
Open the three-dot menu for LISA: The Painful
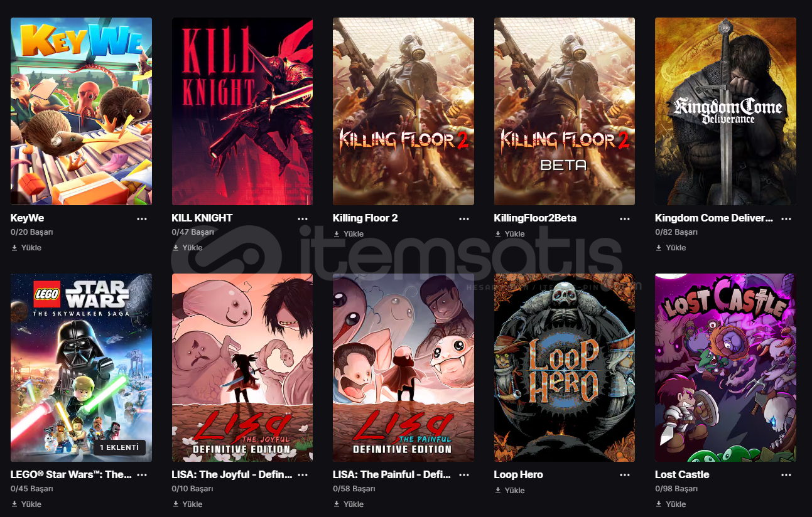[x=464, y=475]
